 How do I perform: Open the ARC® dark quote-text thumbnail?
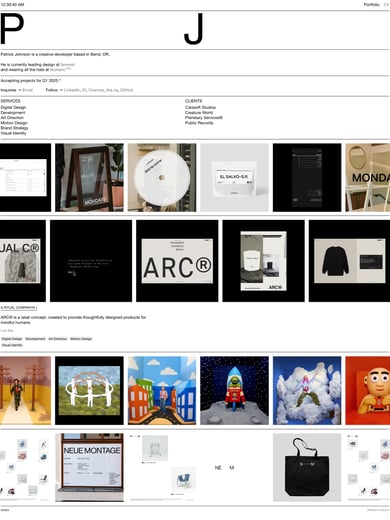click(91, 261)
